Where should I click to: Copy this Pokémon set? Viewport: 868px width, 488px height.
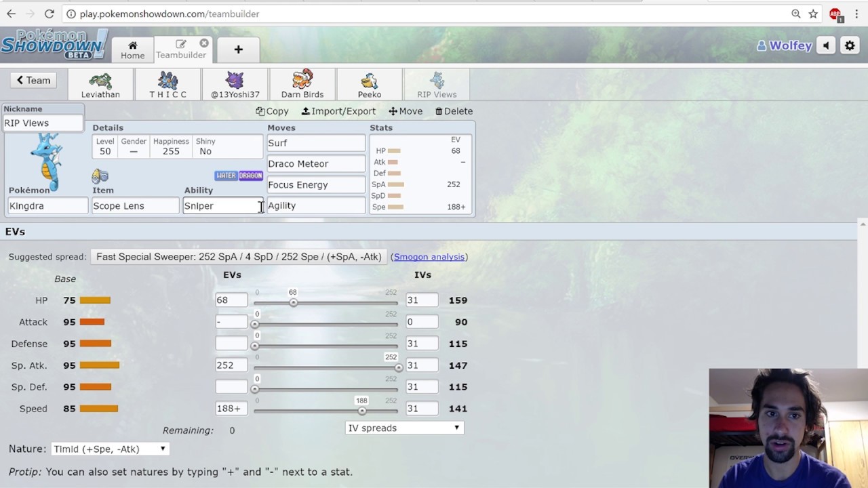[x=272, y=111]
